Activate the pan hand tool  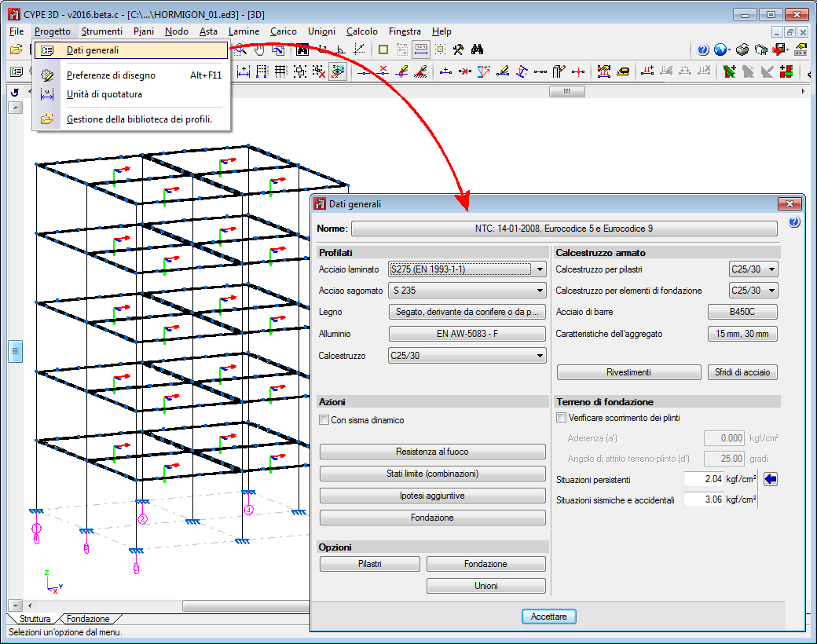[259, 49]
